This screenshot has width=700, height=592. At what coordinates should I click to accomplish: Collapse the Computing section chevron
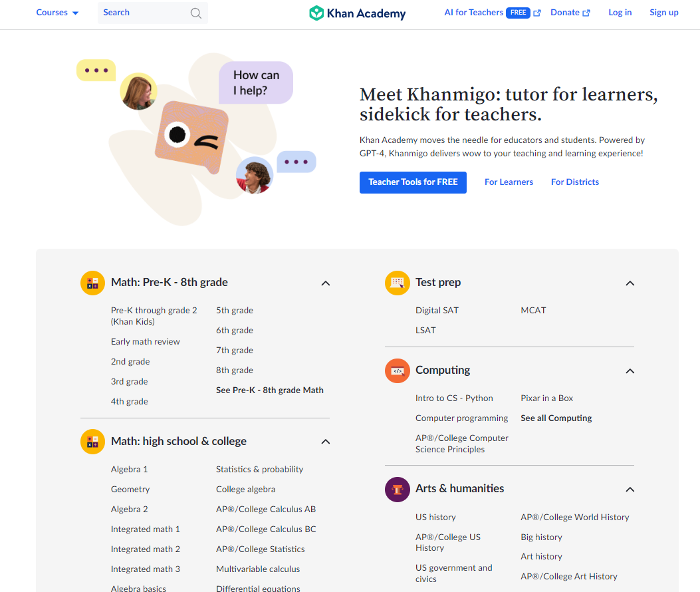[x=630, y=371]
